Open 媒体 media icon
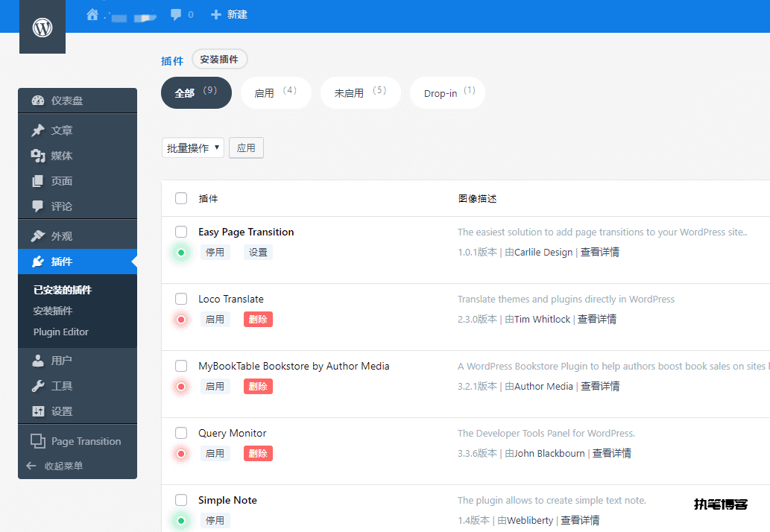This screenshot has width=770, height=532. coord(38,156)
